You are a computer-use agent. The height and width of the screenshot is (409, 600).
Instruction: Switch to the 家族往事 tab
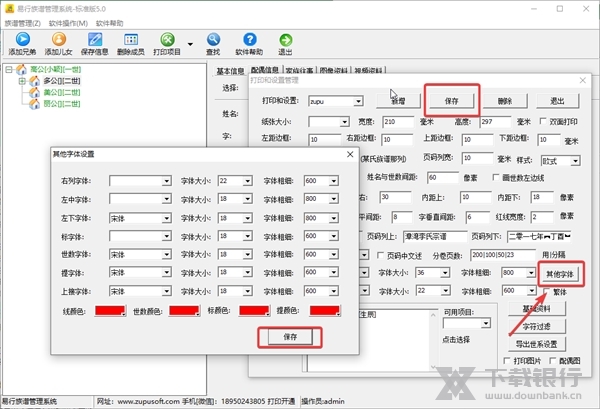(x=299, y=70)
